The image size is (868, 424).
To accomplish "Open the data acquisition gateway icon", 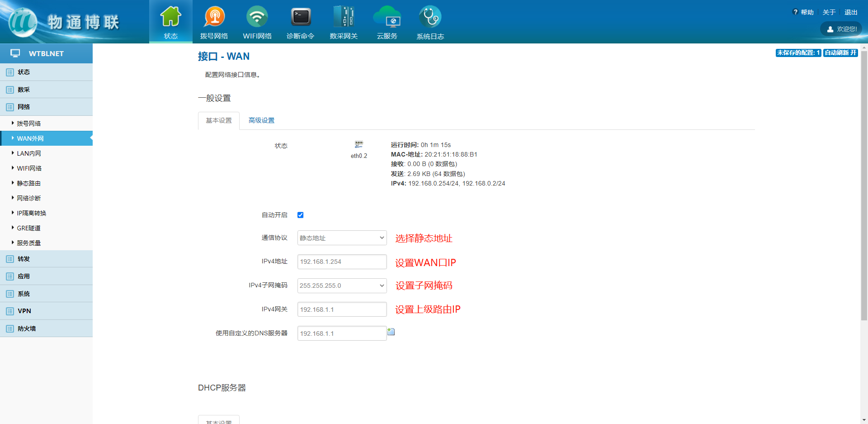I will click(x=344, y=17).
